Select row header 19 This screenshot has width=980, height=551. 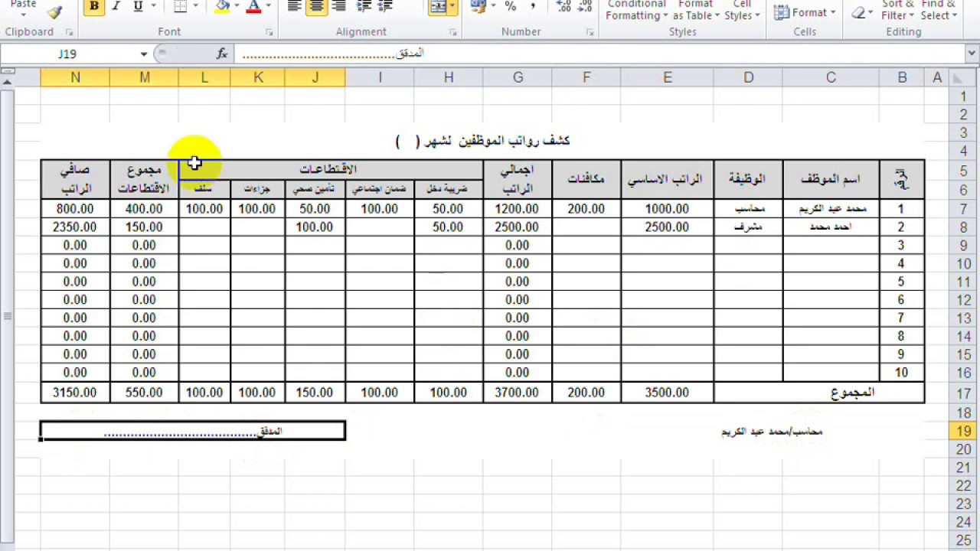pos(963,431)
